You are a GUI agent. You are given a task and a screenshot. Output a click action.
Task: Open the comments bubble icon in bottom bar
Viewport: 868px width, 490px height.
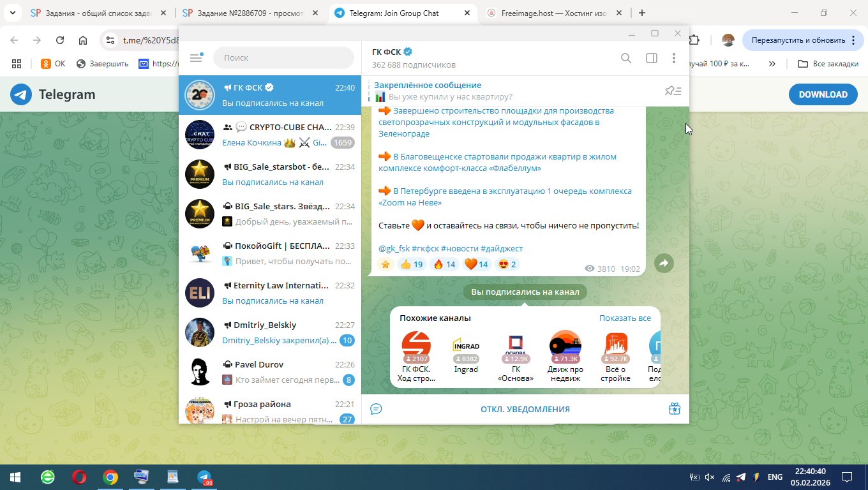(x=377, y=409)
